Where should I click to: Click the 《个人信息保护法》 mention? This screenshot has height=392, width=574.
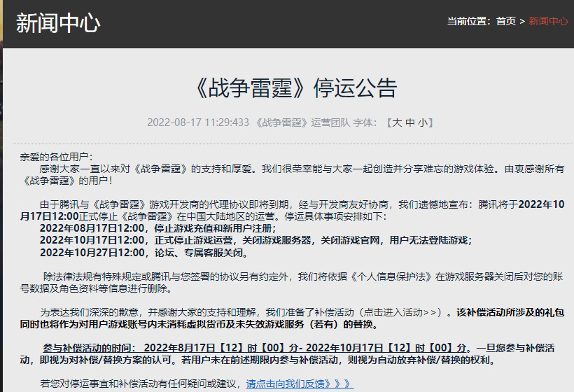tap(391, 276)
